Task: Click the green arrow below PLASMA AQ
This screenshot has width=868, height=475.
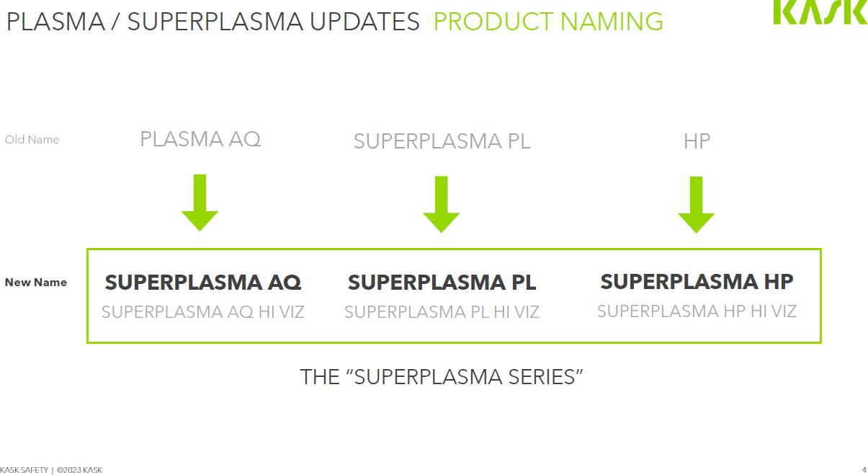Action: click(x=200, y=203)
